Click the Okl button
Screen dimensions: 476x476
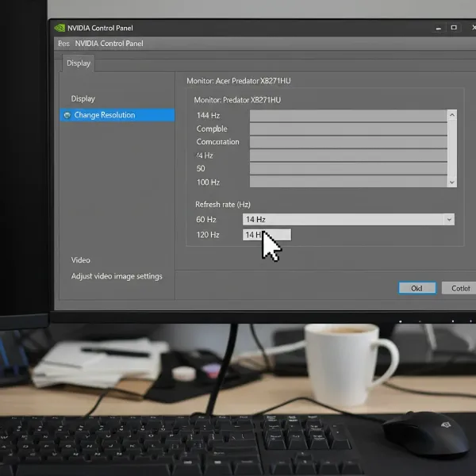coord(417,288)
